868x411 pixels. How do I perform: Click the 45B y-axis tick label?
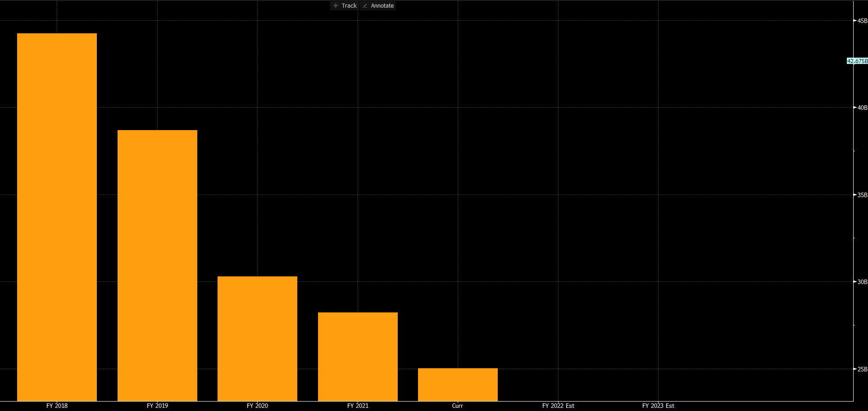tap(862, 21)
